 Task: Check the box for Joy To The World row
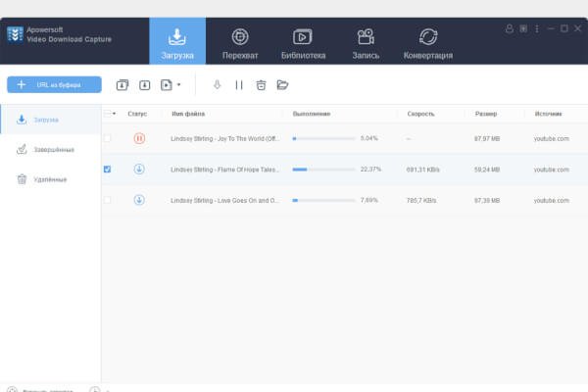click(108, 138)
